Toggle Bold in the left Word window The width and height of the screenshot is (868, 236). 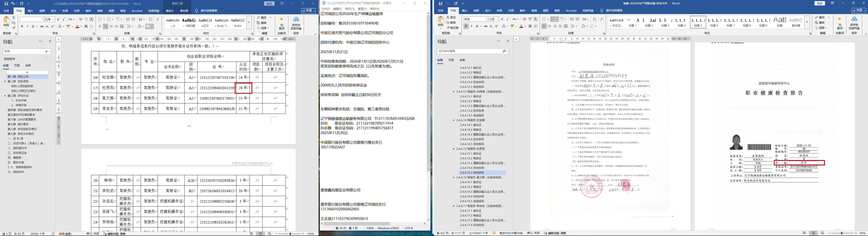click(22, 26)
